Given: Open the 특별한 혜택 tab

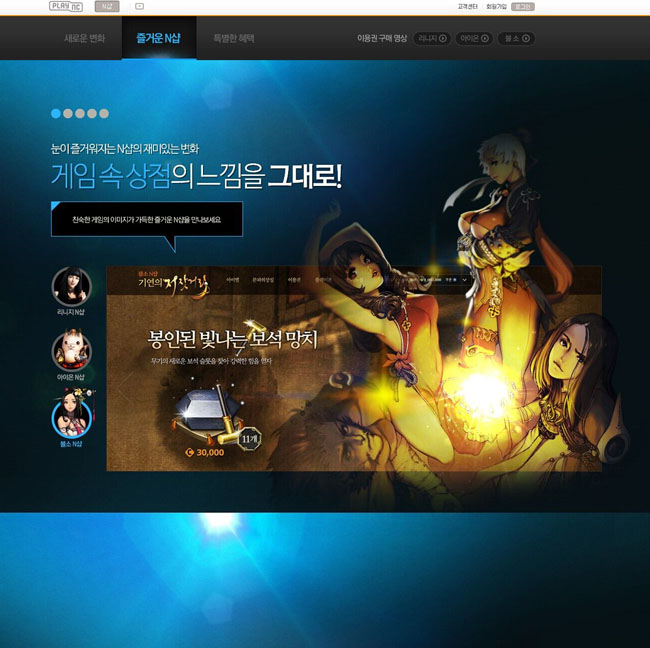Looking at the screenshot, I should [x=234, y=38].
